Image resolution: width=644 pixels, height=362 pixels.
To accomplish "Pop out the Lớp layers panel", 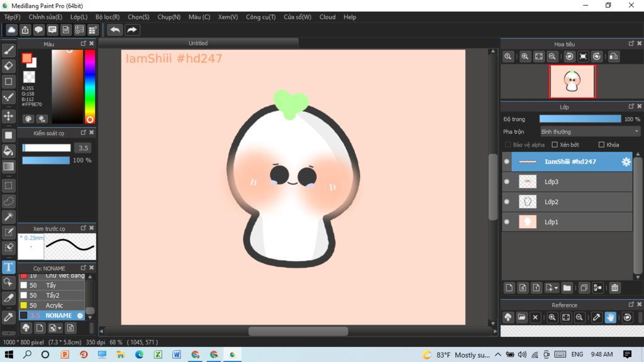I will 631,106.
